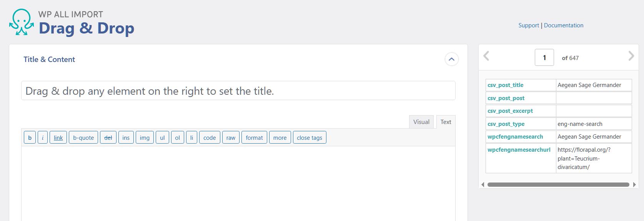Screen dimensions: 644x221
Task: Click the ul list button
Action: click(162, 137)
